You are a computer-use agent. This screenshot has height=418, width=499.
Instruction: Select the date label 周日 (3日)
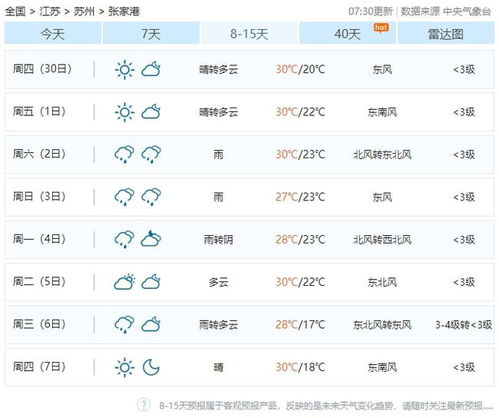point(39,196)
